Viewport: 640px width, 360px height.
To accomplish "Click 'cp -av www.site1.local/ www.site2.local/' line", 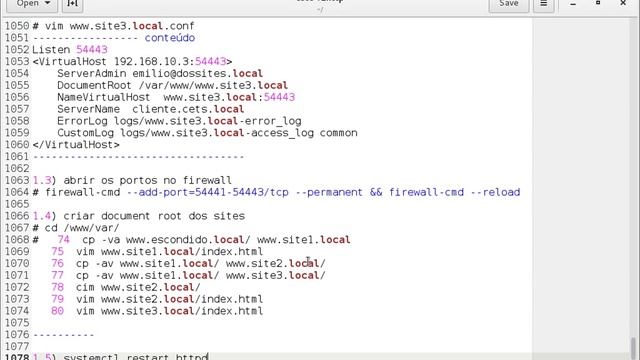I will pyautogui.click(x=201, y=263).
